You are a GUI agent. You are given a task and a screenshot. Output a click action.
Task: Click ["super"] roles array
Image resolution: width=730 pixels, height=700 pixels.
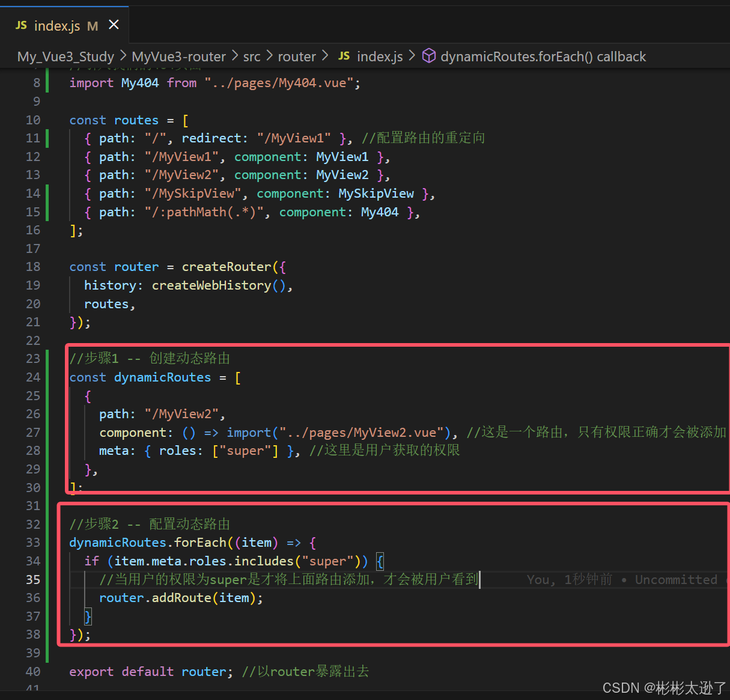pyautogui.click(x=245, y=451)
